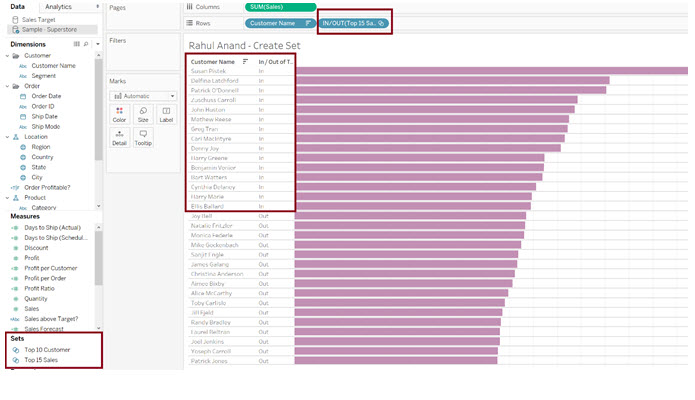695x400 pixels.
Task: Click the Top 10 Customer set icon
Action: pyautogui.click(x=16, y=350)
